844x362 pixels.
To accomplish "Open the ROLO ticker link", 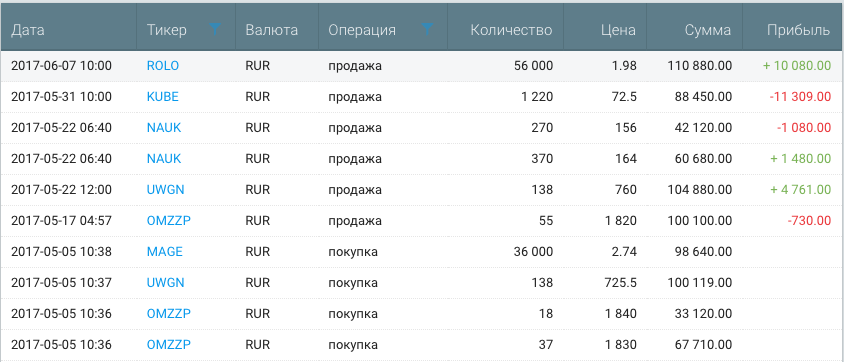I will coord(163,66).
